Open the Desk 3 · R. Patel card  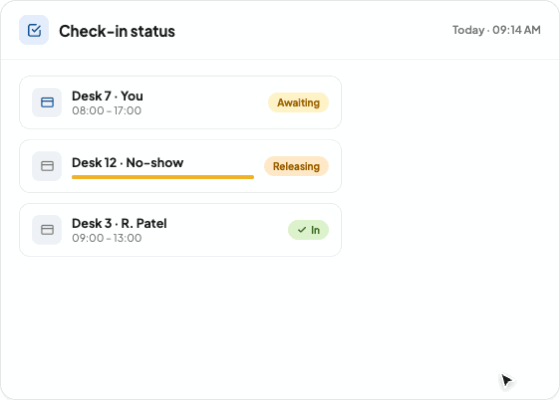pos(180,230)
